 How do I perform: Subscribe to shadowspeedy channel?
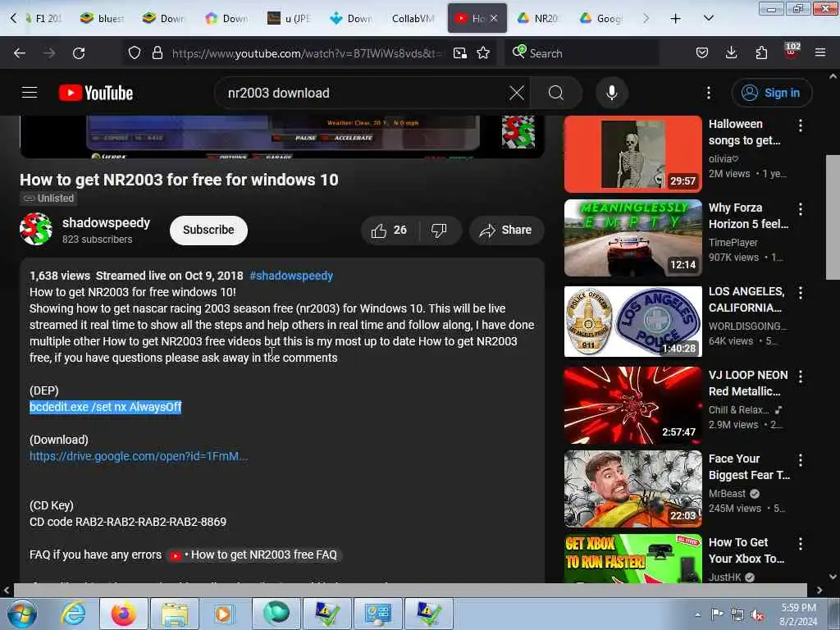pyautogui.click(x=208, y=230)
